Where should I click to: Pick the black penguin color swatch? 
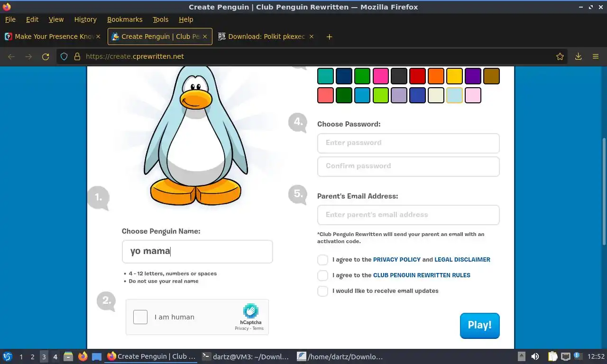[399, 76]
